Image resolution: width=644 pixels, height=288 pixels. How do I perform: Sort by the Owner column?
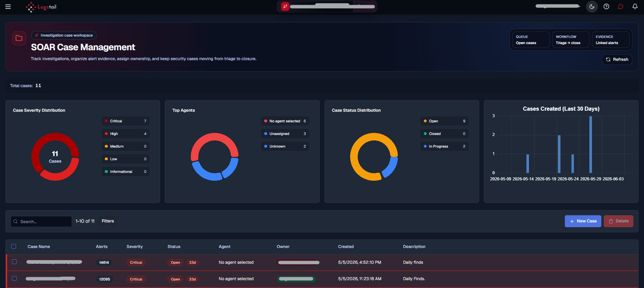(283, 247)
